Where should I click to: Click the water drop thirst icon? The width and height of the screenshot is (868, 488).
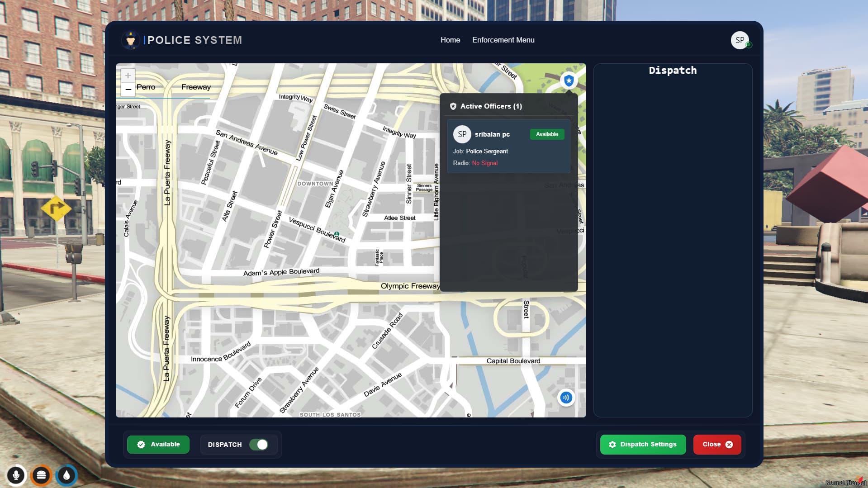click(x=66, y=475)
